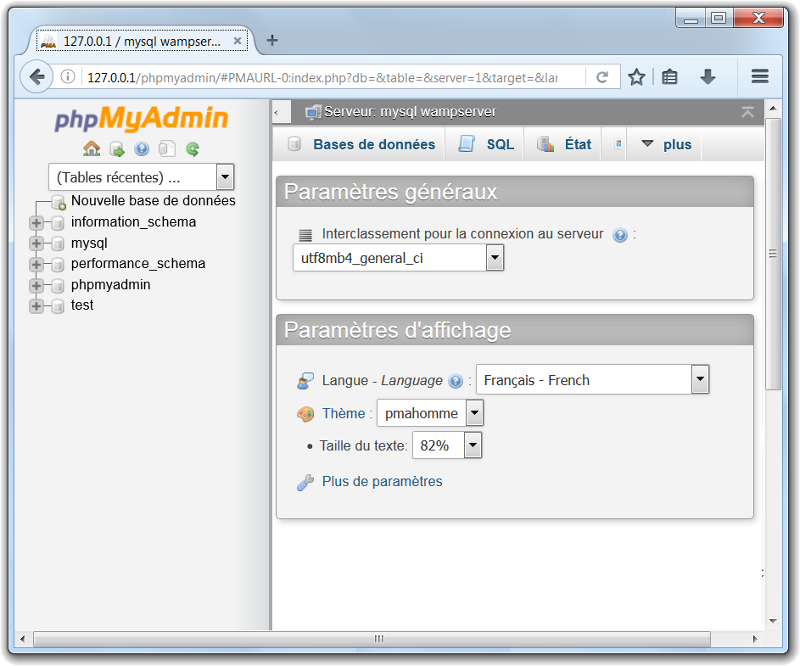Screen dimensions: 800x666
Task: Click the Paramètres généraux panel header
Action: (515, 192)
